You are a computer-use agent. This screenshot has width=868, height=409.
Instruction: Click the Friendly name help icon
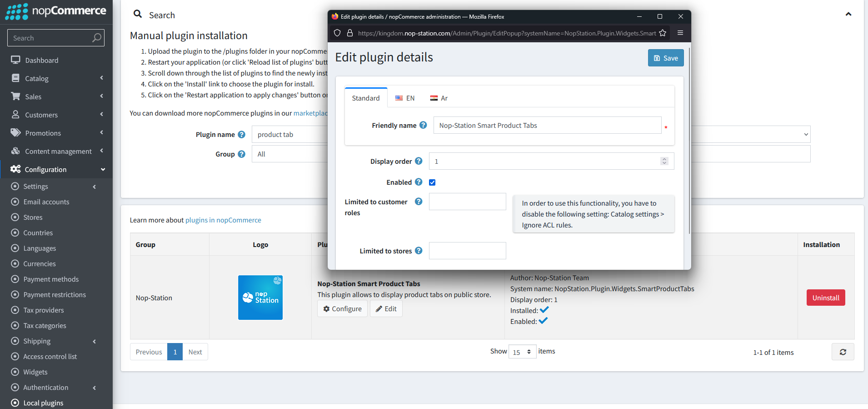(x=423, y=125)
